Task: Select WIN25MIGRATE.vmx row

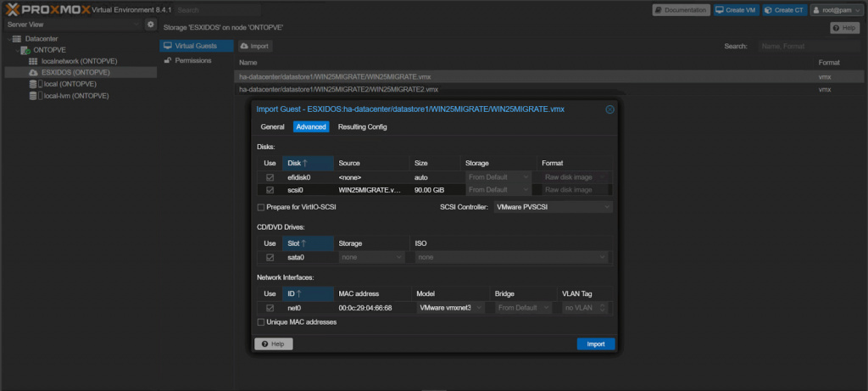Action: point(550,77)
